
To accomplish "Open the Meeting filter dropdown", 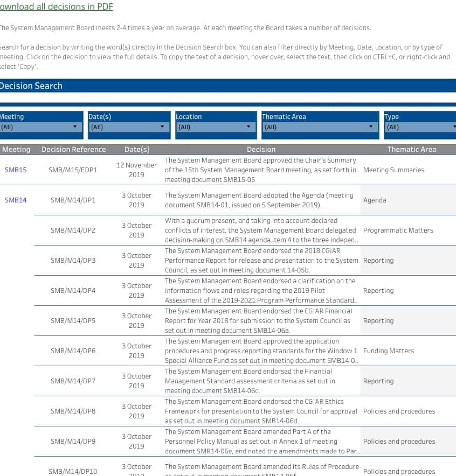I will 40,127.
